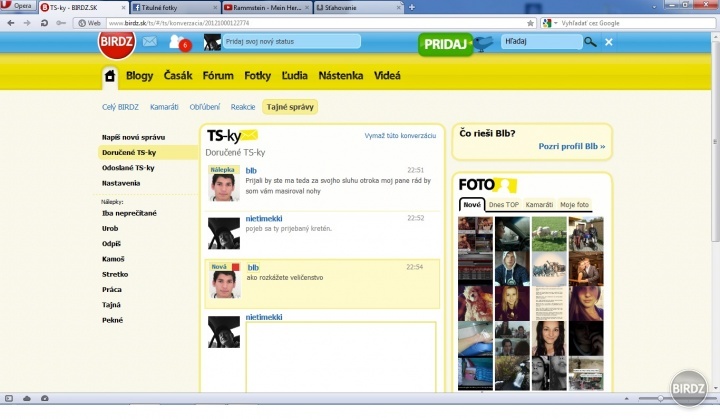This screenshot has width=720, height=419.
Task: Switch to the Titulné fotky Facebook tab
Action: click(x=175, y=7)
